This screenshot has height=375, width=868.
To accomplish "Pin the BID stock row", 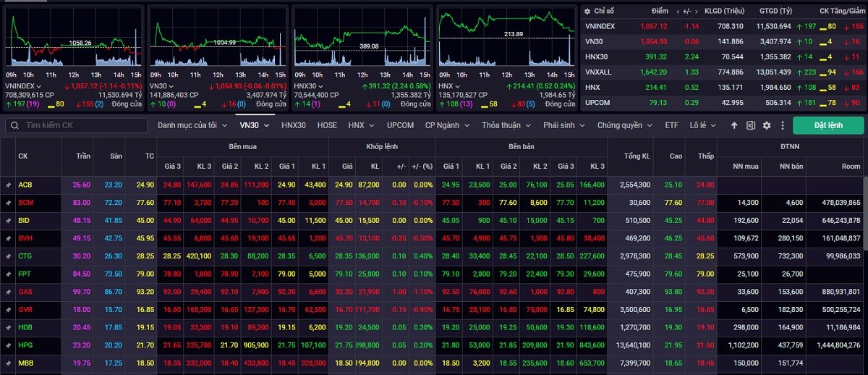I will point(8,220).
